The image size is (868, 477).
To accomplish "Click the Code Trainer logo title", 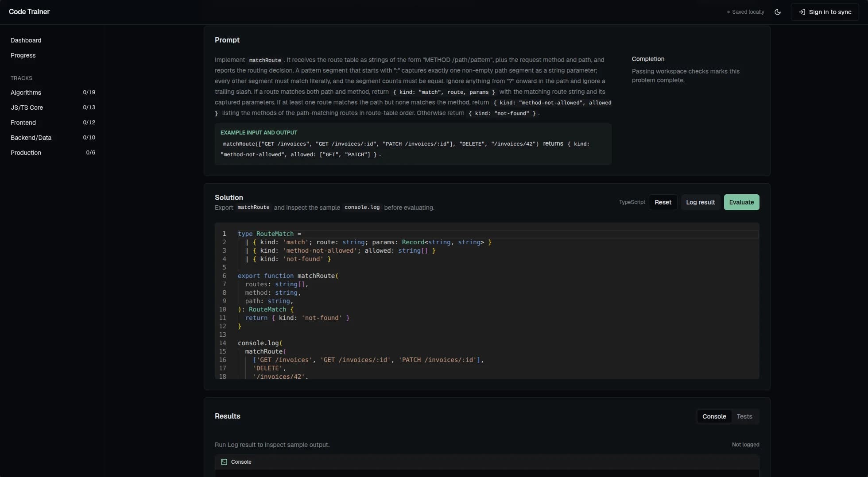I will 29,12.
